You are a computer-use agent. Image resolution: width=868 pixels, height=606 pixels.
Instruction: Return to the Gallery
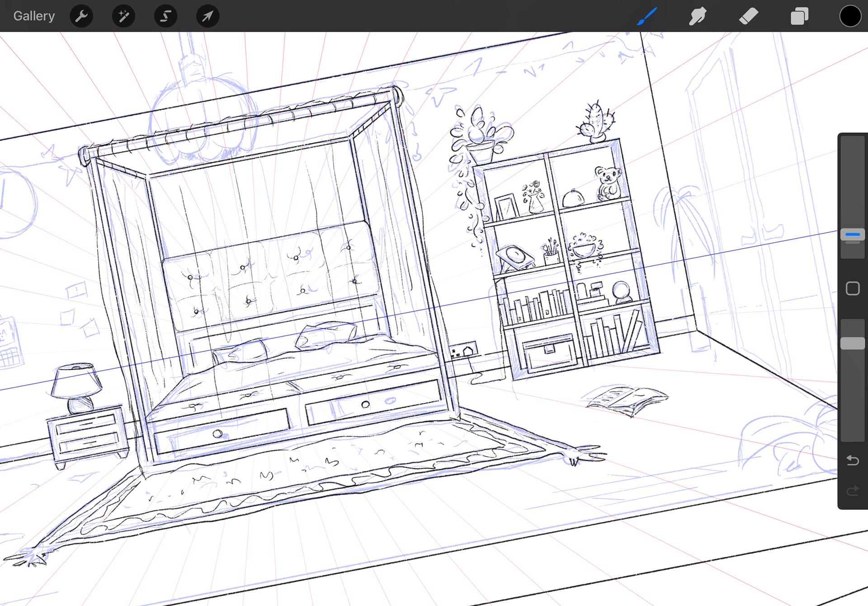point(34,16)
